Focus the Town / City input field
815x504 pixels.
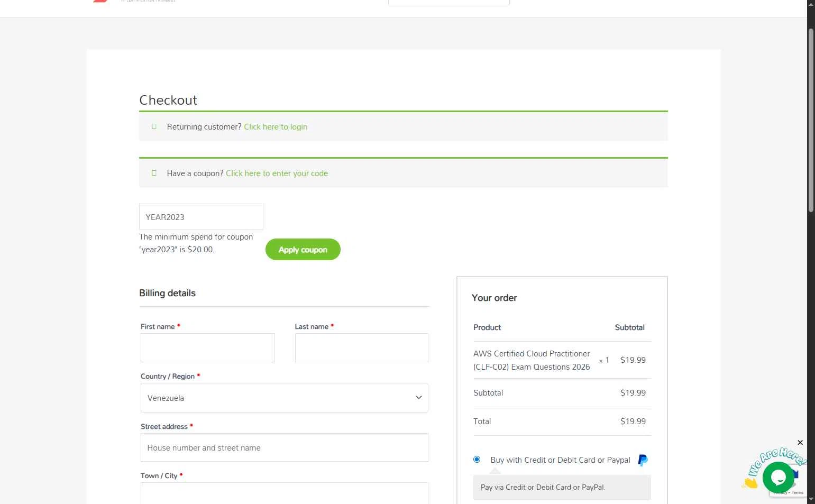click(x=285, y=493)
